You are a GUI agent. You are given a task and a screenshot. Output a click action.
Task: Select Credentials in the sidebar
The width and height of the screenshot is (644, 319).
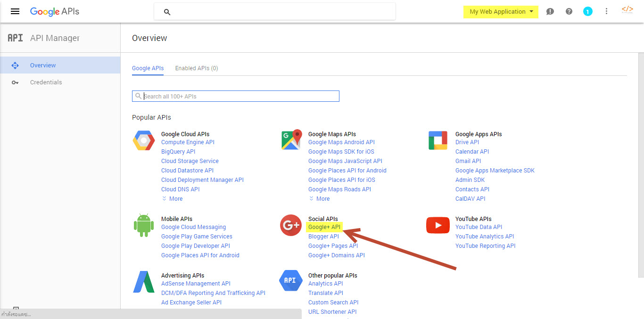(60, 82)
